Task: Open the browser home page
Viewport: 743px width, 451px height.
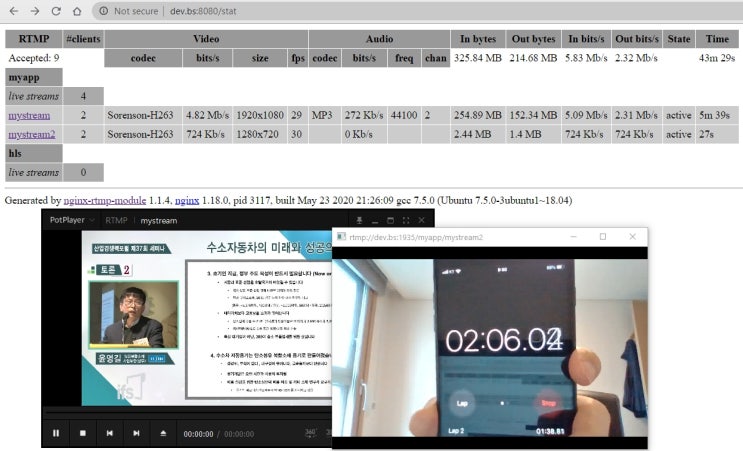Action: point(77,11)
